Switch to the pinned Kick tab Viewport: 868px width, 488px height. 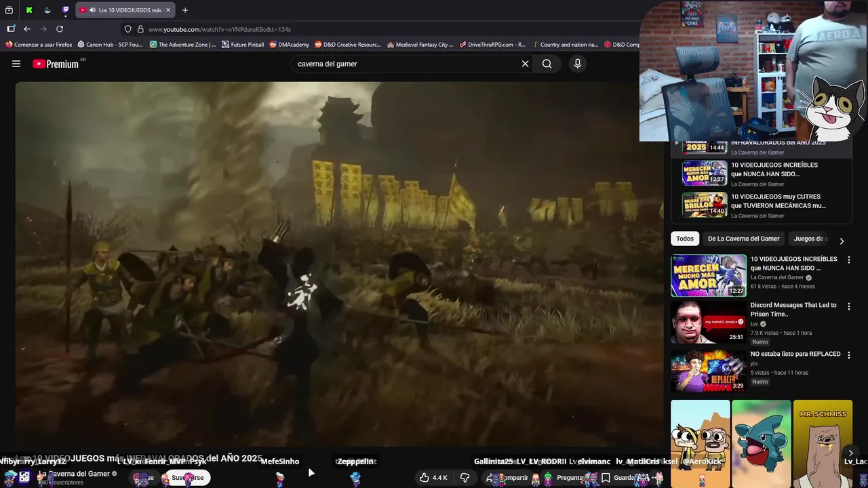[29, 10]
